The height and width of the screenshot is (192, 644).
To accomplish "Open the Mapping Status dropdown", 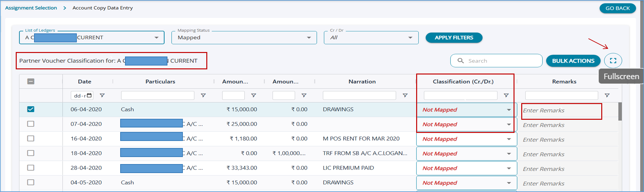I will [309, 38].
